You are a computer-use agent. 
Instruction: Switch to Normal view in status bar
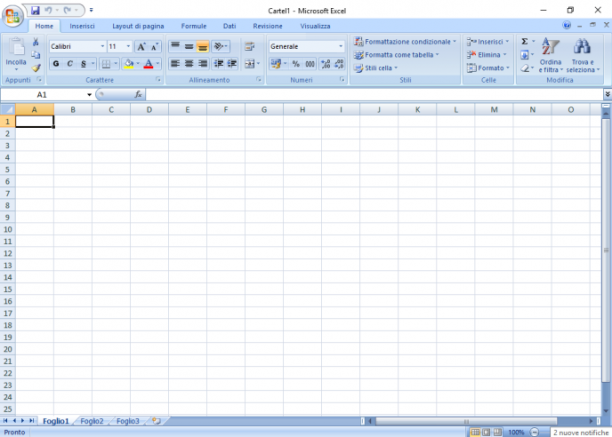pyautogui.click(x=475, y=432)
